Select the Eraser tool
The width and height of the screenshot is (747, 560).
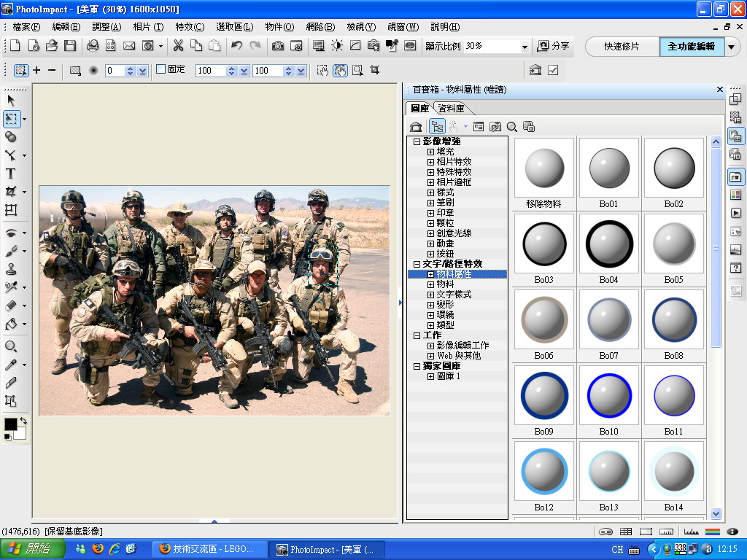point(11,306)
